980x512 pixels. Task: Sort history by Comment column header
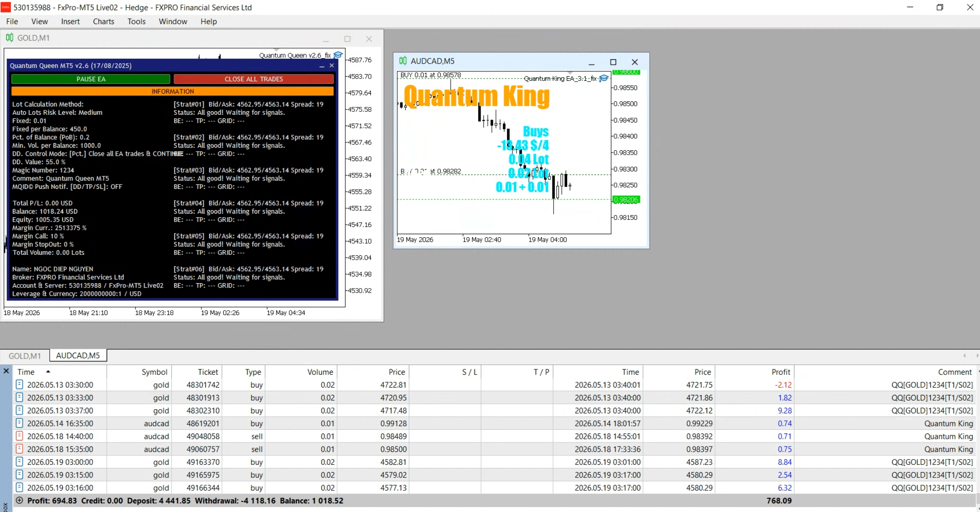tap(885, 372)
